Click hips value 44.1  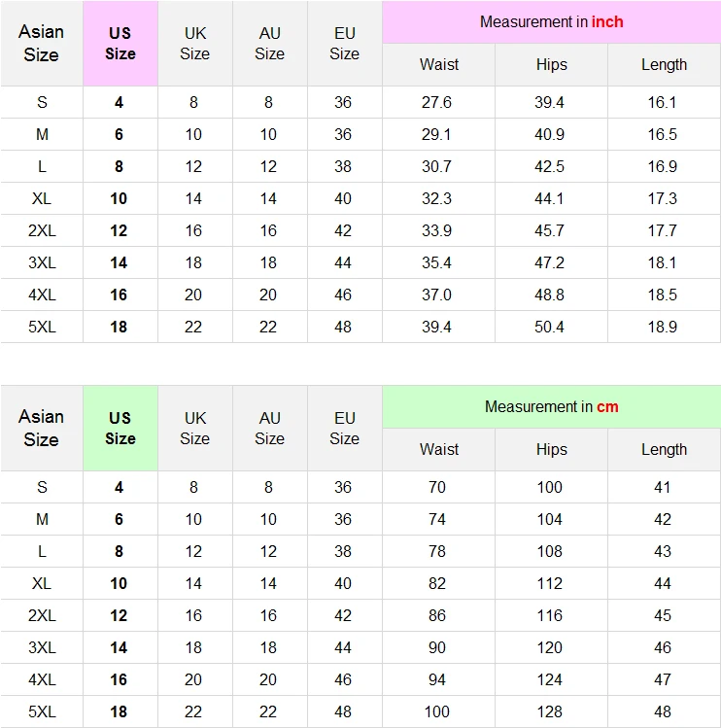[549, 198]
